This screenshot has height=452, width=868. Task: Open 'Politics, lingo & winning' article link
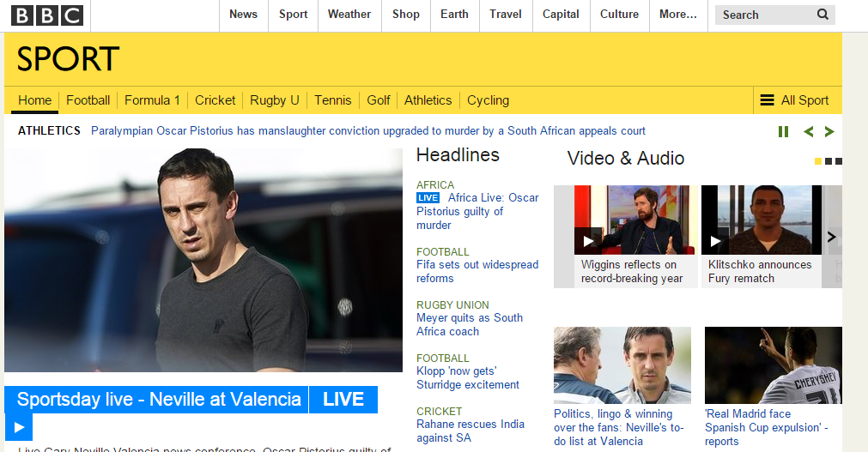point(619,428)
